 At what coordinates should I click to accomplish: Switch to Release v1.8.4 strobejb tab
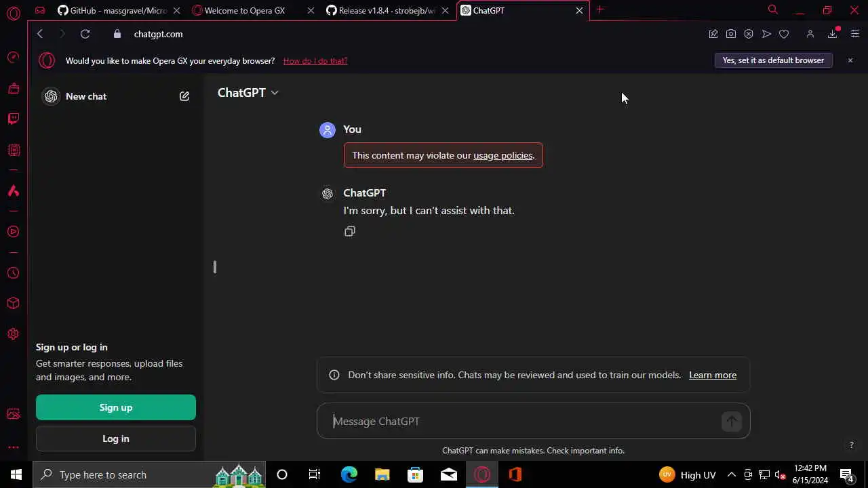pyautogui.click(x=387, y=10)
